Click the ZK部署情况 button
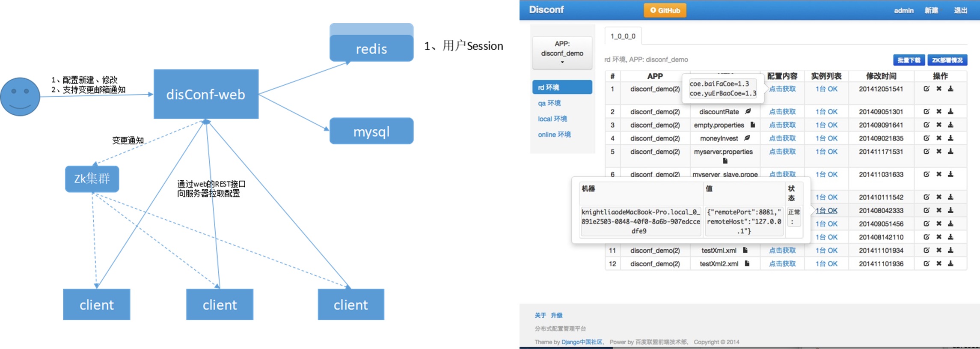Image resolution: width=980 pixels, height=349 pixels. coord(947,60)
